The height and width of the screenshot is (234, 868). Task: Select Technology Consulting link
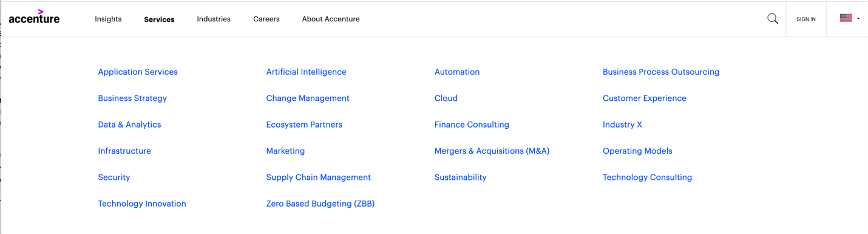click(647, 177)
